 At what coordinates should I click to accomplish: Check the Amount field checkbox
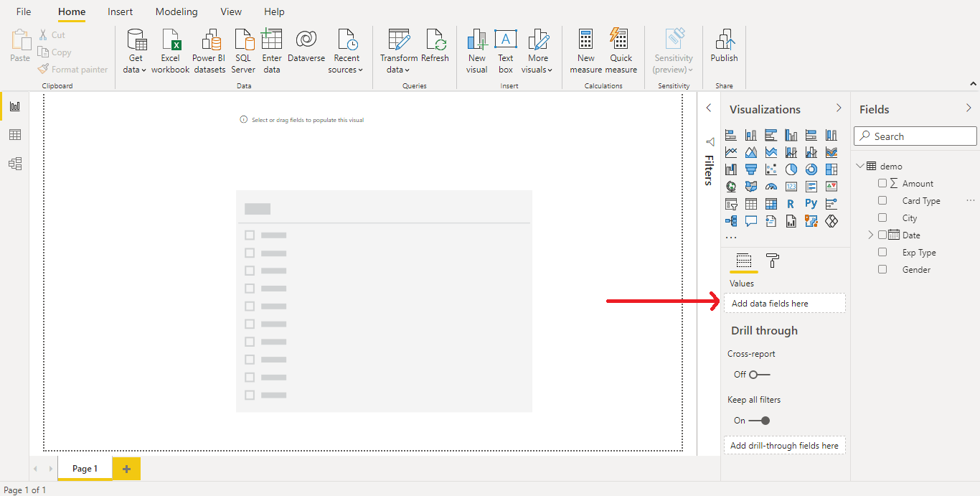pyautogui.click(x=882, y=184)
